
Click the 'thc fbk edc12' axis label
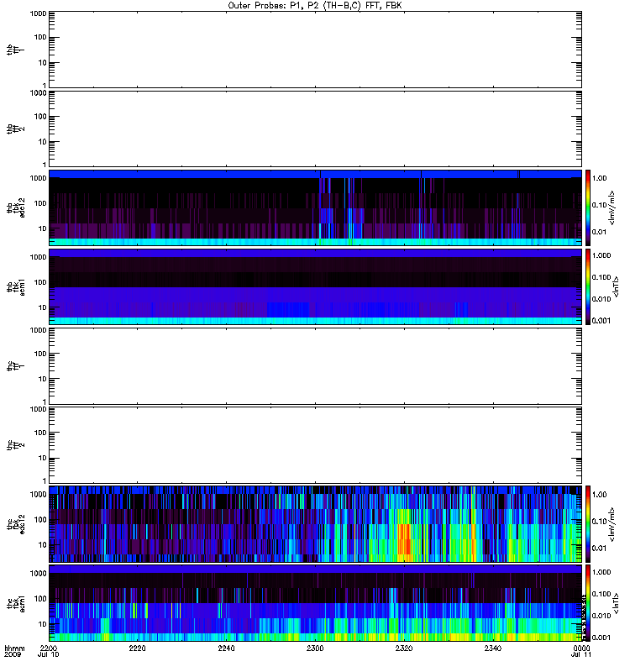point(16,524)
